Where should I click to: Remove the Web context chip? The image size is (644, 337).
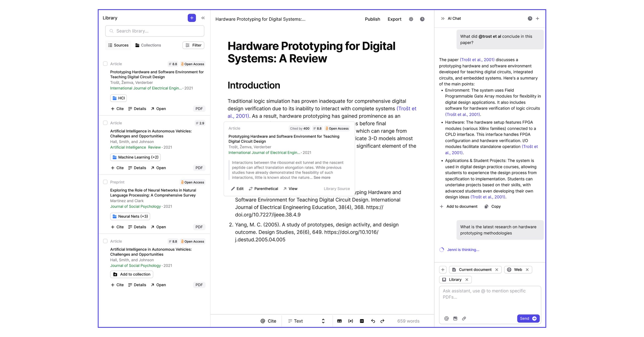[x=527, y=270]
